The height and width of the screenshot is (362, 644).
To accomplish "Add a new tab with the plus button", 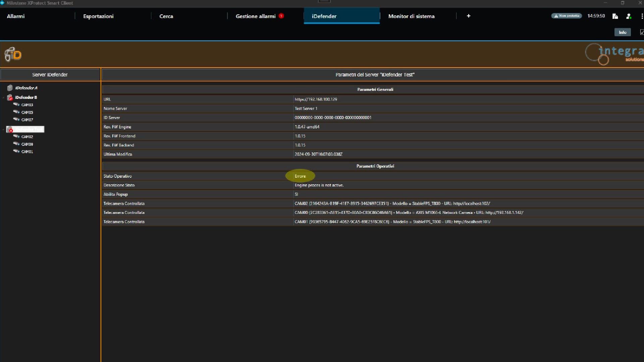I will 469,16.
